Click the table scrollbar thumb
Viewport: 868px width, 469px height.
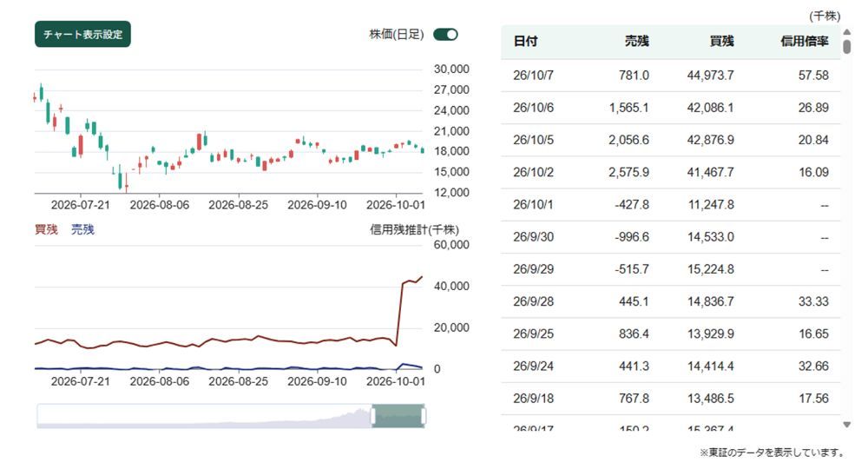(846, 46)
